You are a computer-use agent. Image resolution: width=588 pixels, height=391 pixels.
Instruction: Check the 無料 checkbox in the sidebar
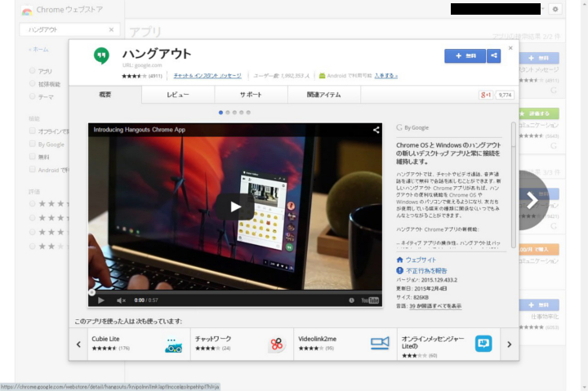32,157
